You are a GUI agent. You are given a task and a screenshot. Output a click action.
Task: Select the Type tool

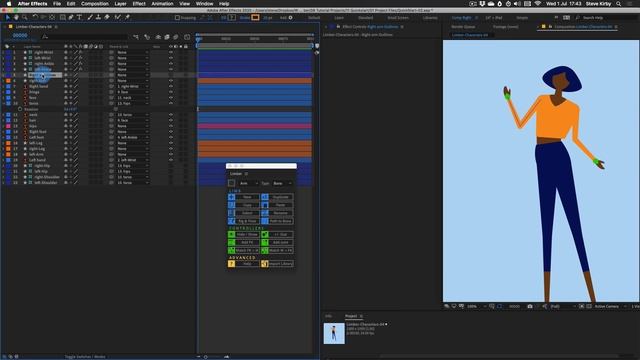coord(79,18)
